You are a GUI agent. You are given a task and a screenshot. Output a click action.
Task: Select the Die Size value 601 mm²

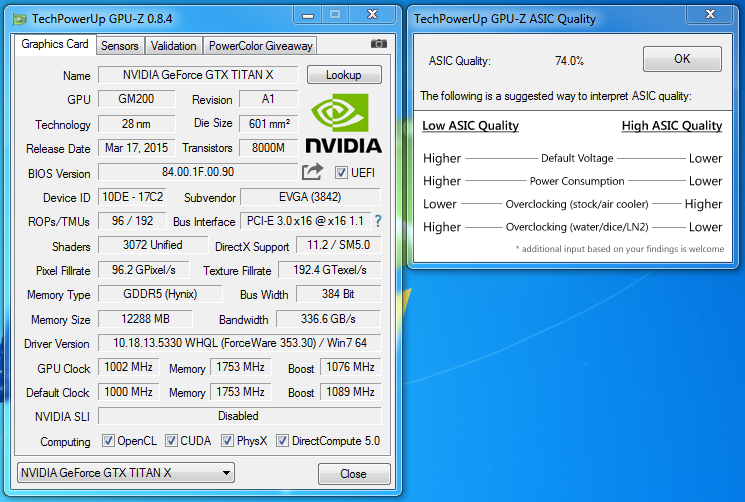coord(269,123)
